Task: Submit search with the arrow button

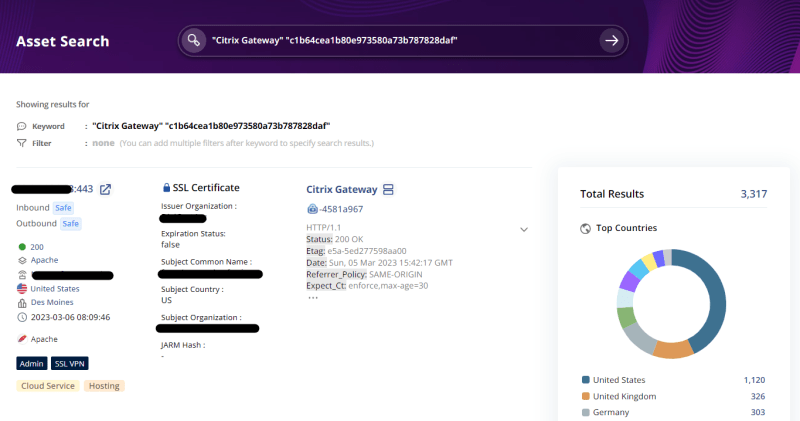Action: (x=611, y=41)
